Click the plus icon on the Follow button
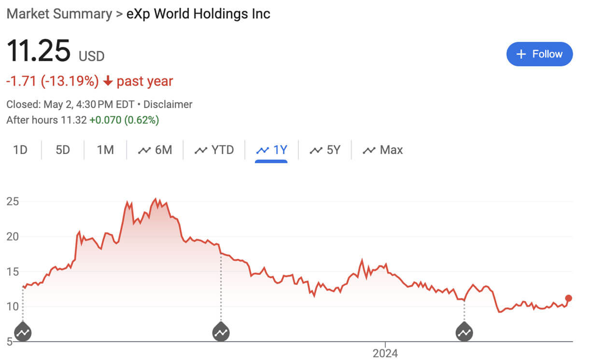The image size is (591, 364). click(521, 54)
